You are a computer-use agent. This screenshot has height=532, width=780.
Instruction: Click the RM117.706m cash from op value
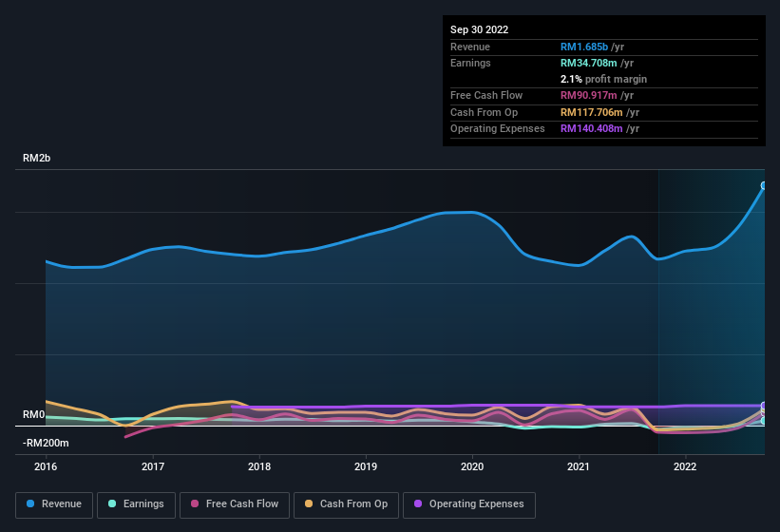[x=592, y=112]
